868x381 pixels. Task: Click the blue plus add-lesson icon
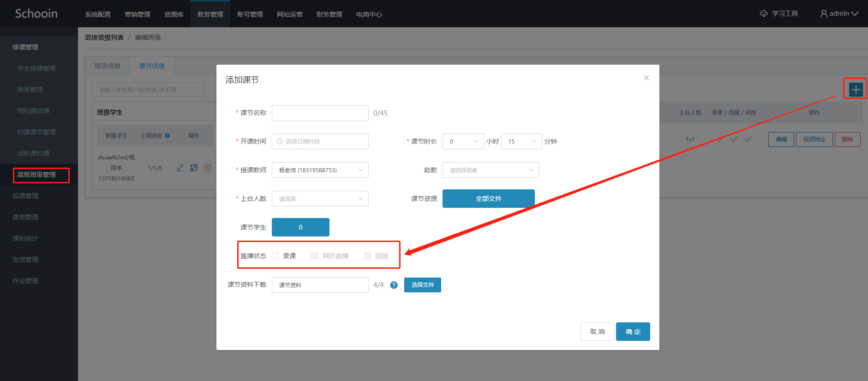tap(856, 89)
